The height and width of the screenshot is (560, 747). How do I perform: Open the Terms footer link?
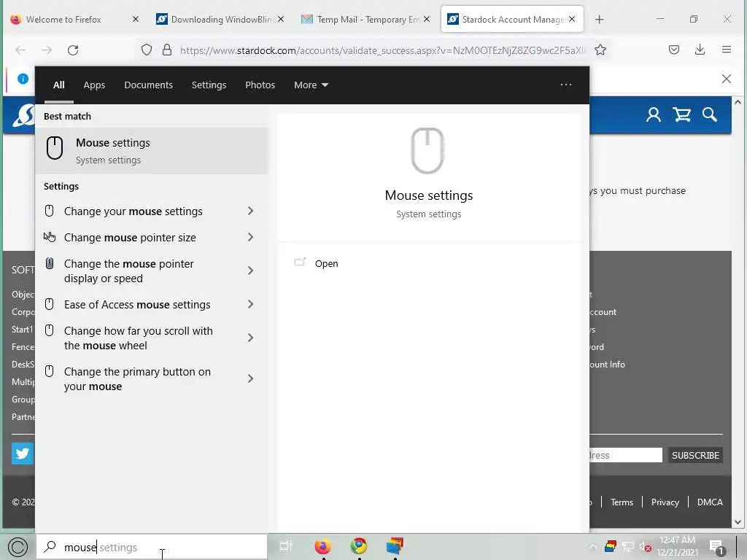click(622, 502)
